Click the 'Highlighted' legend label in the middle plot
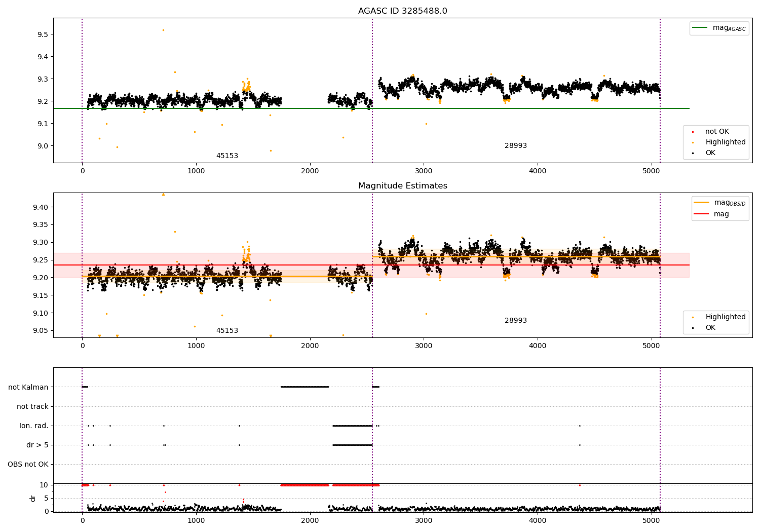The width and height of the screenshot is (760, 532). click(726, 317)
